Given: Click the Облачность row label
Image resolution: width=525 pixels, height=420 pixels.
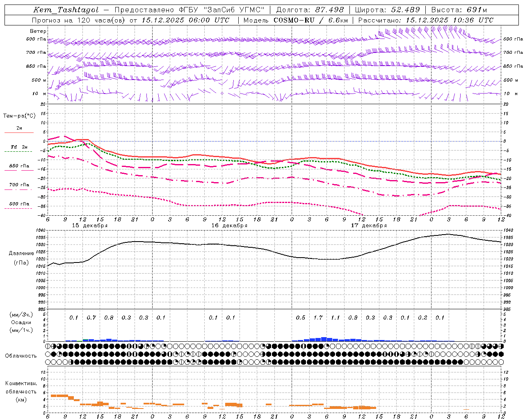Looking at the screenshot, I should 21,356.
